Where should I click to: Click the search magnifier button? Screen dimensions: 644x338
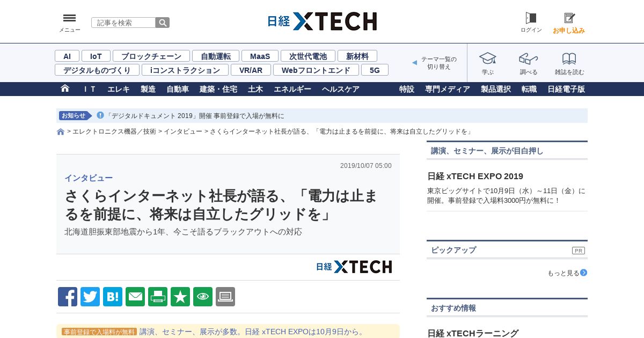click(x=163, y=23)
